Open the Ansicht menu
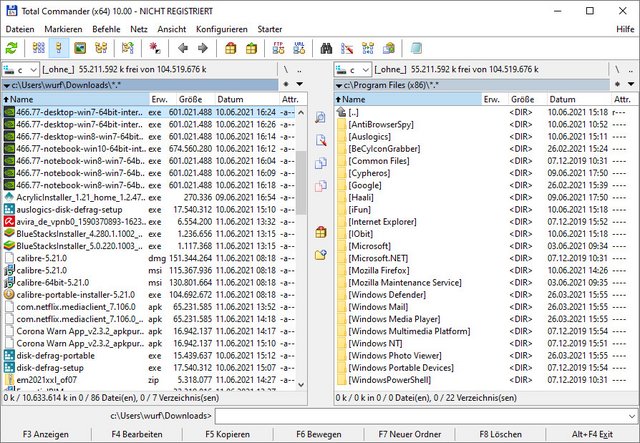The height and width of the screenshot is (443, 640). 172,29
